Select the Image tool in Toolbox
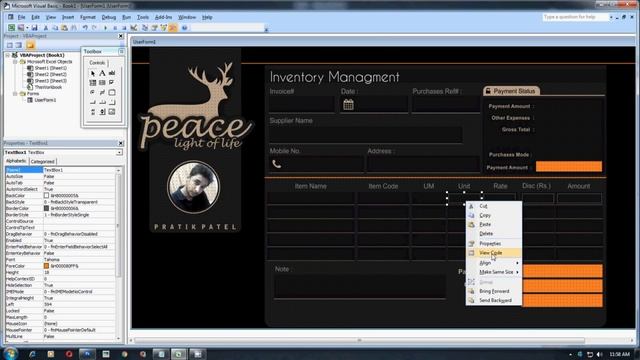 click(111, 112)
